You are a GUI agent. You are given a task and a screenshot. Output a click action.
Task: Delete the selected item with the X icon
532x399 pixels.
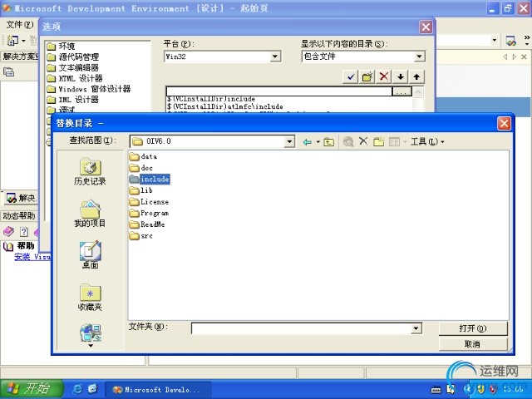point(363,140)
